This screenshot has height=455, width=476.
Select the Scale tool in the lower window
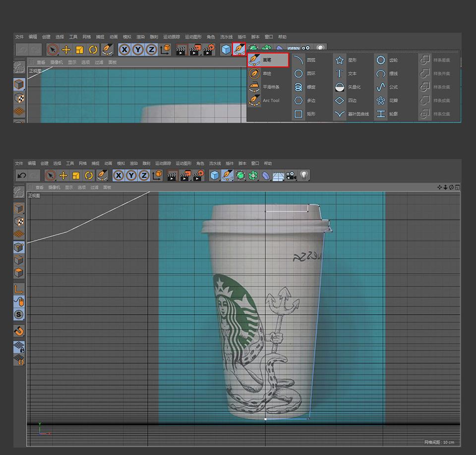(76, 175)
